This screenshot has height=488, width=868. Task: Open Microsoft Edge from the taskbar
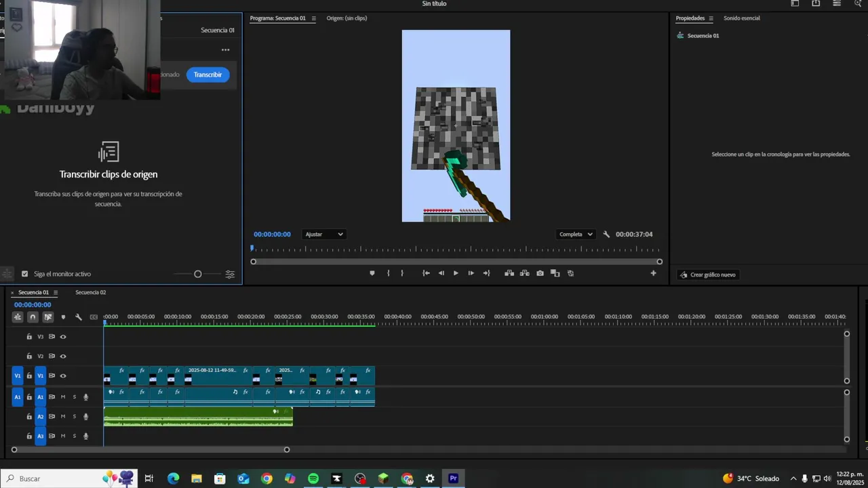[174, 479]
